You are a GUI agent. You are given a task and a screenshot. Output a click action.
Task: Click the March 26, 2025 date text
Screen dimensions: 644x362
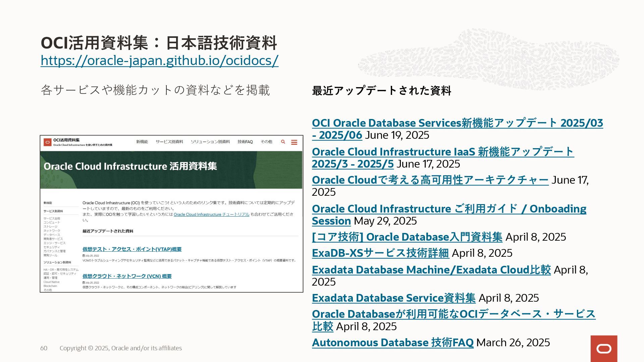[513, 343]
